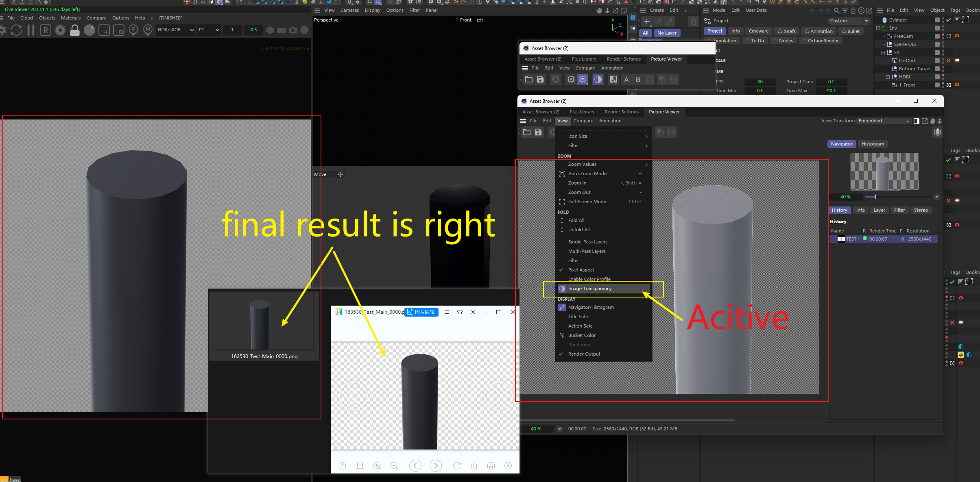Click the Octane settings gear icon
Screen dimensions: 980x482
pos(60,30)
